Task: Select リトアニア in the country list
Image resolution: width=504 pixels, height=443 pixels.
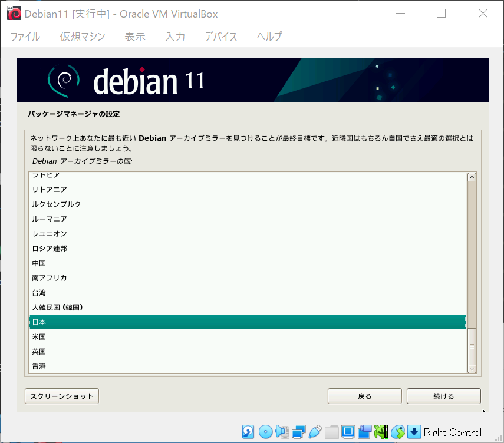Action: (248, 190)
